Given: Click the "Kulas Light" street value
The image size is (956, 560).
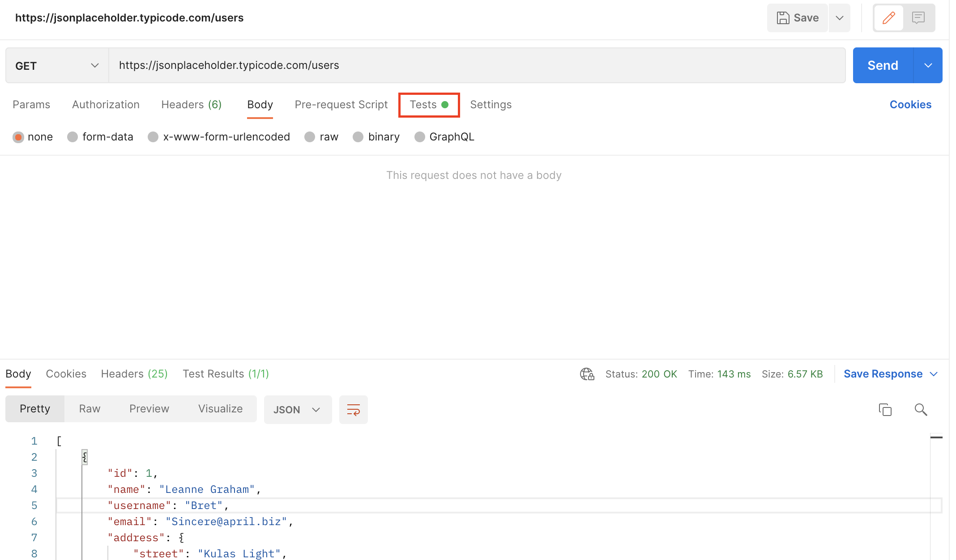Looking at the screenshot, I should point(239,554).
